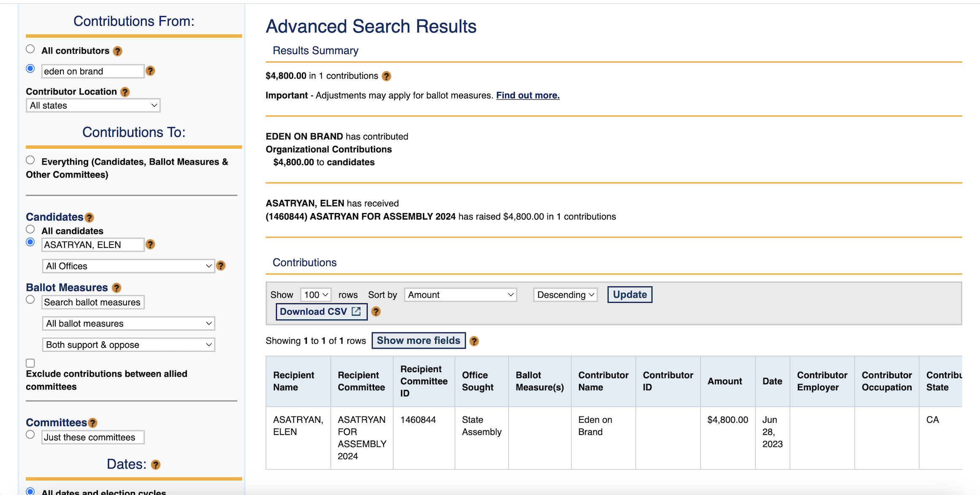Viewport: 980px width, 495px height.
Task: Open help icon beside Candidates heading
Action: (x=89, y=218)
